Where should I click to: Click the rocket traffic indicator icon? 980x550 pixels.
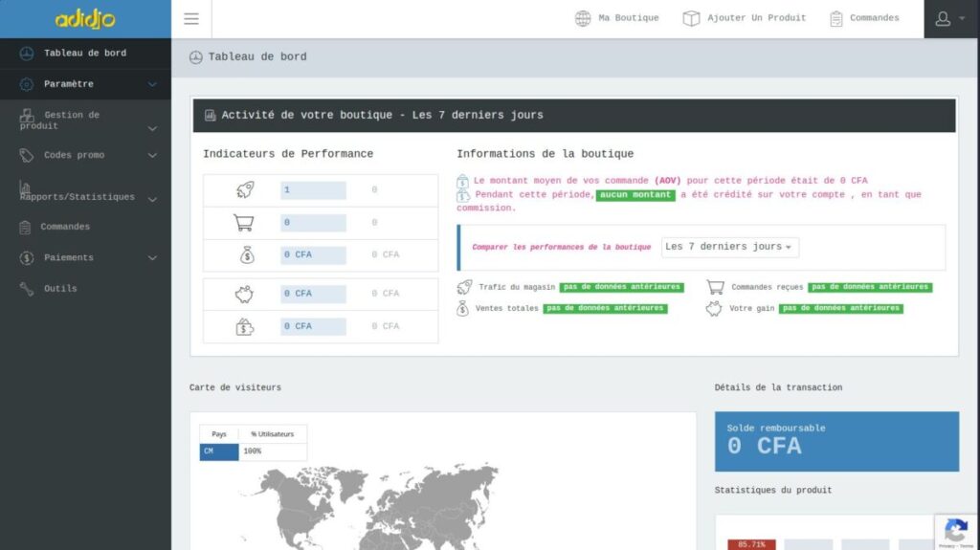(x=245, y=190)
